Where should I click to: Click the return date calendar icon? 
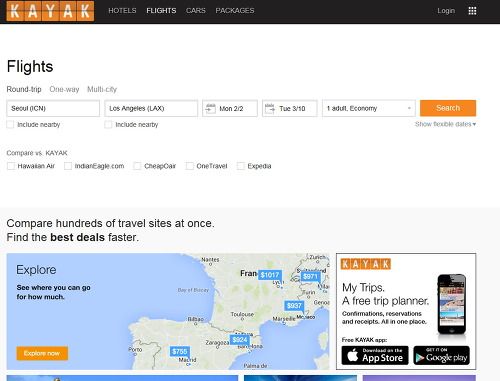click(270, 108)
